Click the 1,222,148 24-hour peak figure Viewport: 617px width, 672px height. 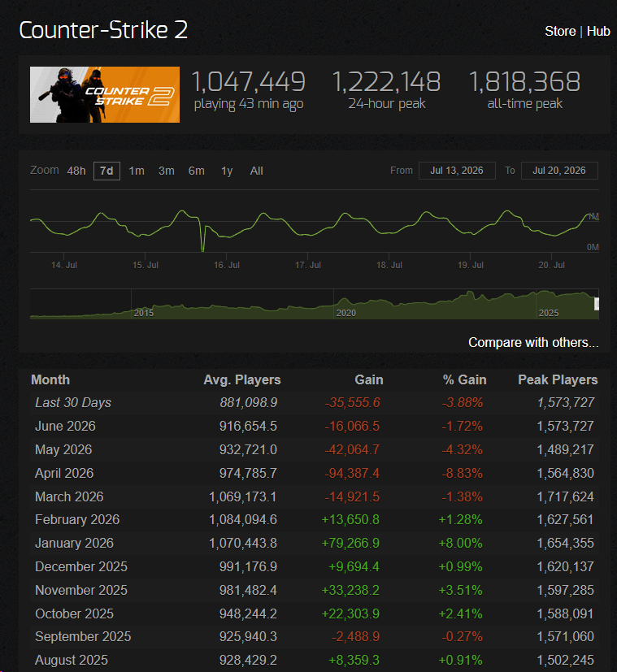pos(386,82)
